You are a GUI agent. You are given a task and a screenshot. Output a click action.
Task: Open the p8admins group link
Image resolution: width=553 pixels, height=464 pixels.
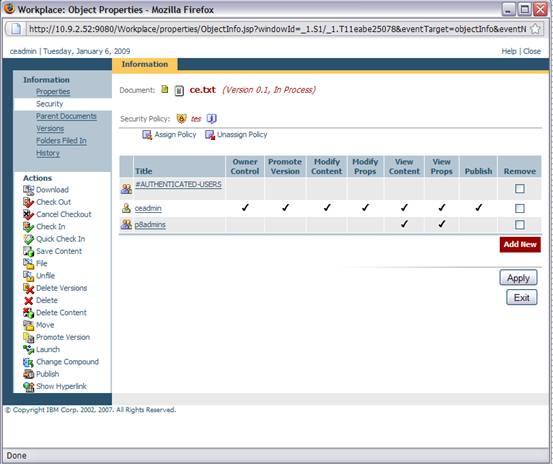click(x=150, y=225)
